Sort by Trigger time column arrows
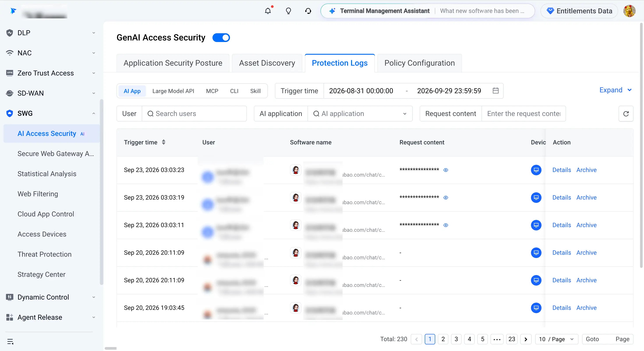The height and width of the screenshot is (351, 644). click(163, 142)
